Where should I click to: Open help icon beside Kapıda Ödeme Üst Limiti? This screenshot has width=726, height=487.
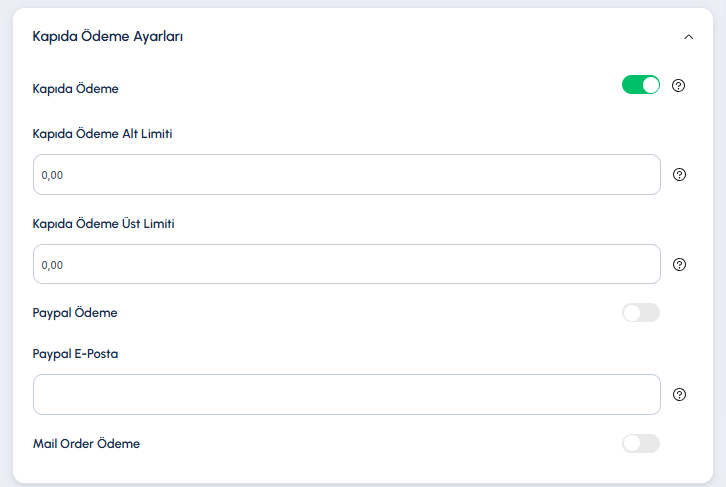tap(679, 264)
